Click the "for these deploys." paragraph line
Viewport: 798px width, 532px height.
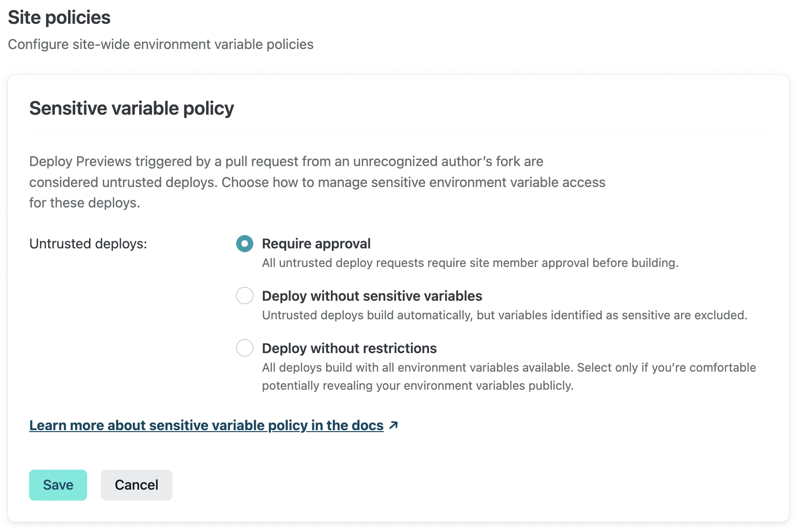tap(85, 203)
